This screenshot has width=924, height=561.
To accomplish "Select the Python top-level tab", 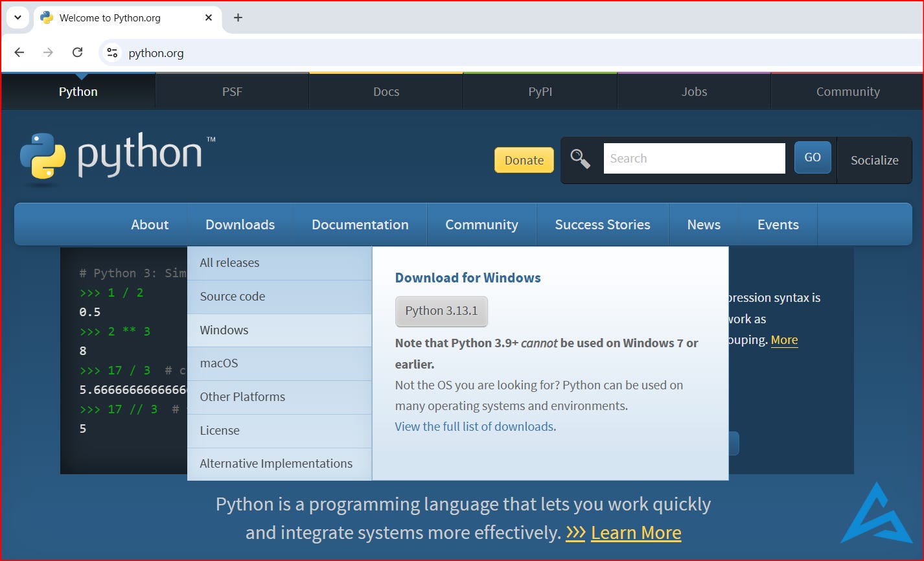I will [78, 91].
